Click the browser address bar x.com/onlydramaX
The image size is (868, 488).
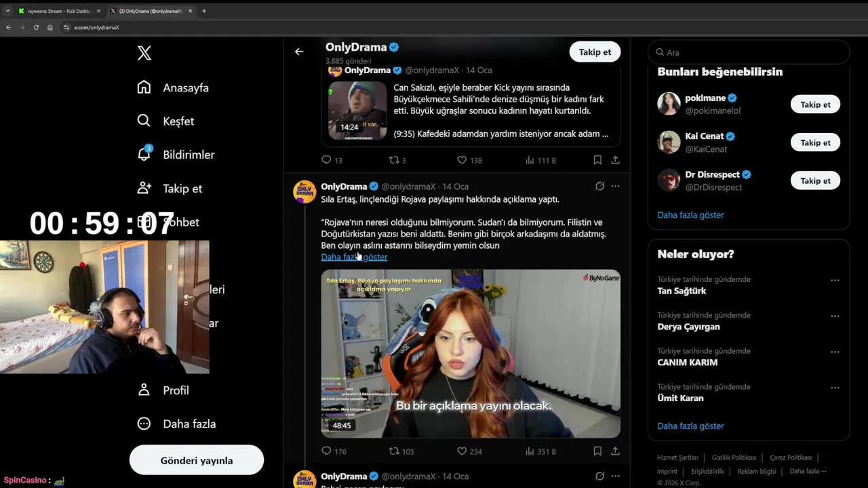point(96,27)
